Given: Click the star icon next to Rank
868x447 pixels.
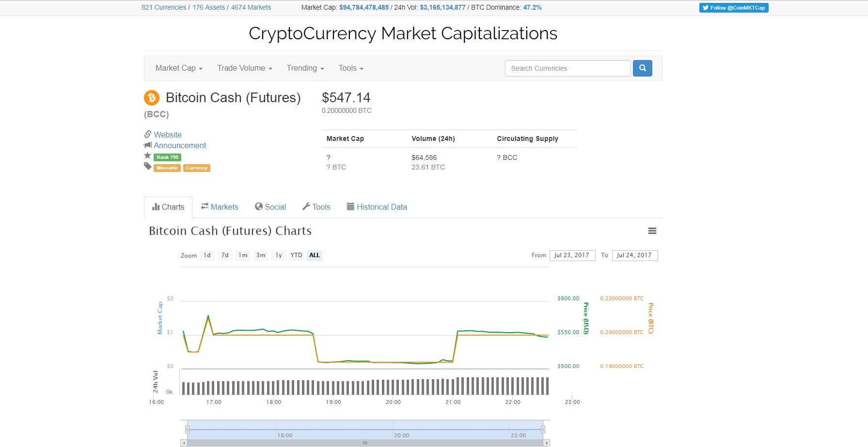Looking at the screenshot, I should tap(148, 155).
